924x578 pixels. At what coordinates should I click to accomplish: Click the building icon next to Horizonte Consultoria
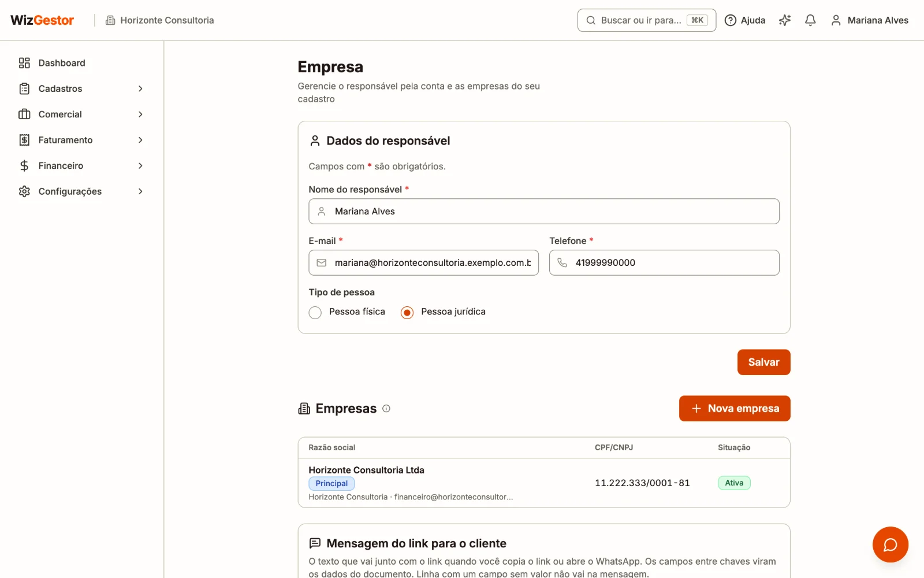click(110, 20)
